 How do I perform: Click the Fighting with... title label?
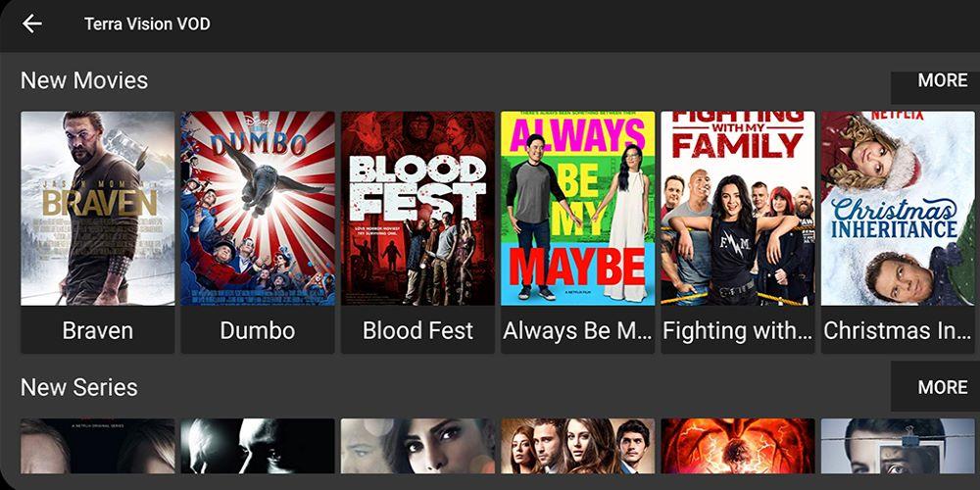coord(738,330)
